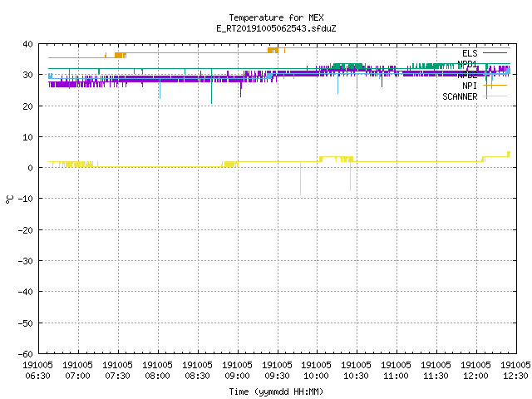The width and height of the screenshot is (532, 399).
Task: Click the y-axis label 40
Action: click(27, 44)
